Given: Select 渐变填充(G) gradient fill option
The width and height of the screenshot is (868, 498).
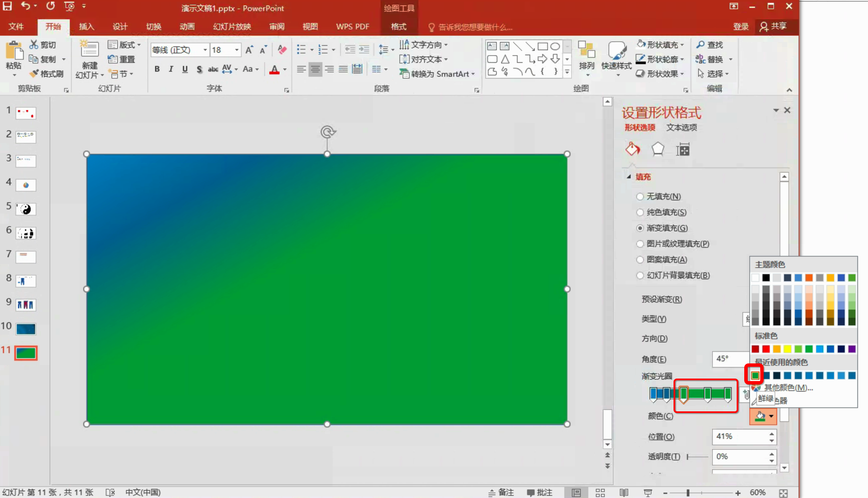Looking at the screenshot, I should coord(662,228).
